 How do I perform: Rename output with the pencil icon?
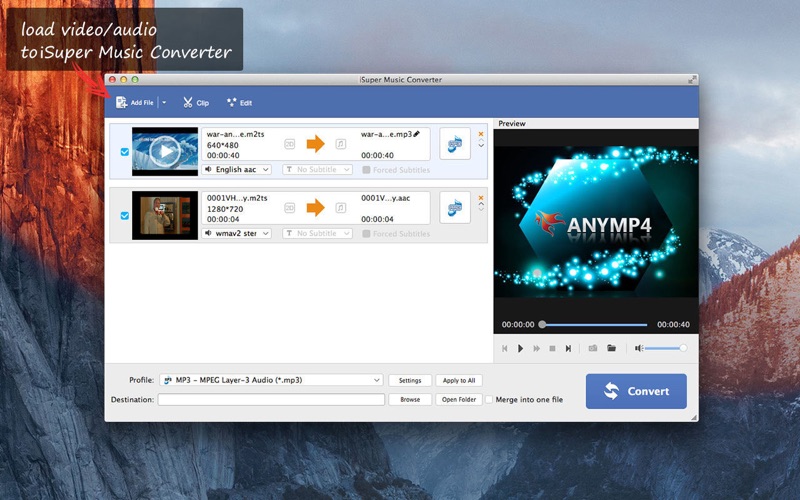point(416,133)
